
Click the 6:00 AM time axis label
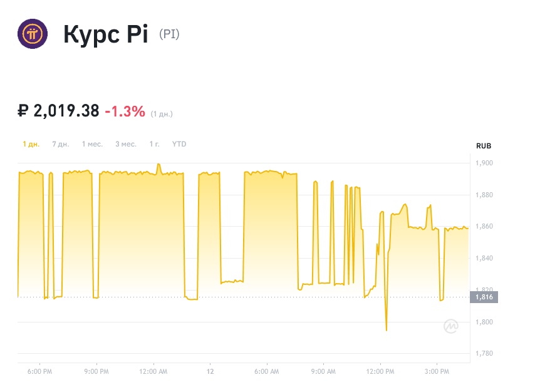point(267,372)
